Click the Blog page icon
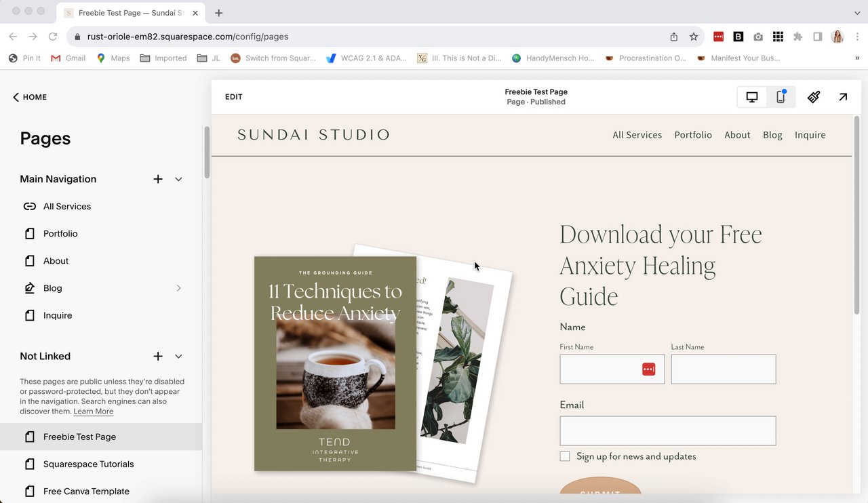Image resolution: width=868 pixels, height=503 pixels. click(x=29, y=288)
